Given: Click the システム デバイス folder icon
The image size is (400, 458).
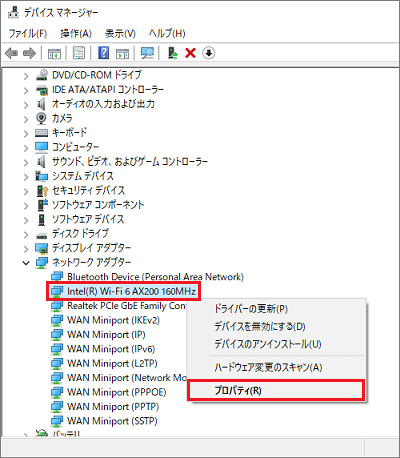Looking at the screenshot, I should (x=42, y=176).
